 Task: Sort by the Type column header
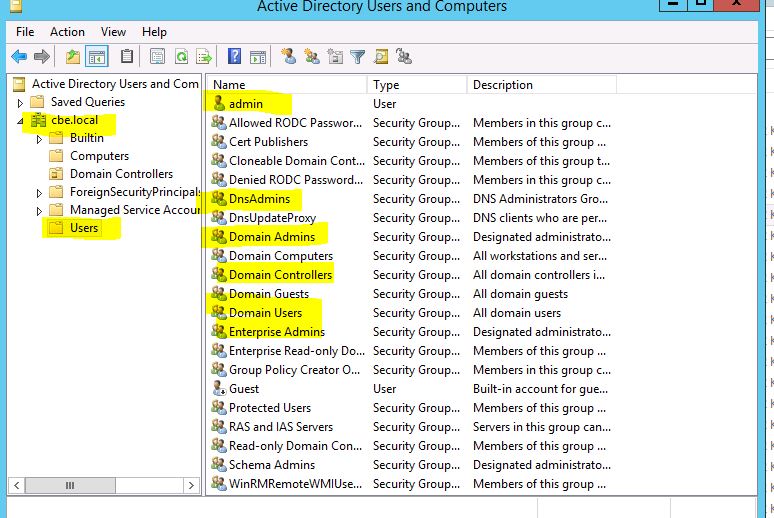click(x=417, y=85)
